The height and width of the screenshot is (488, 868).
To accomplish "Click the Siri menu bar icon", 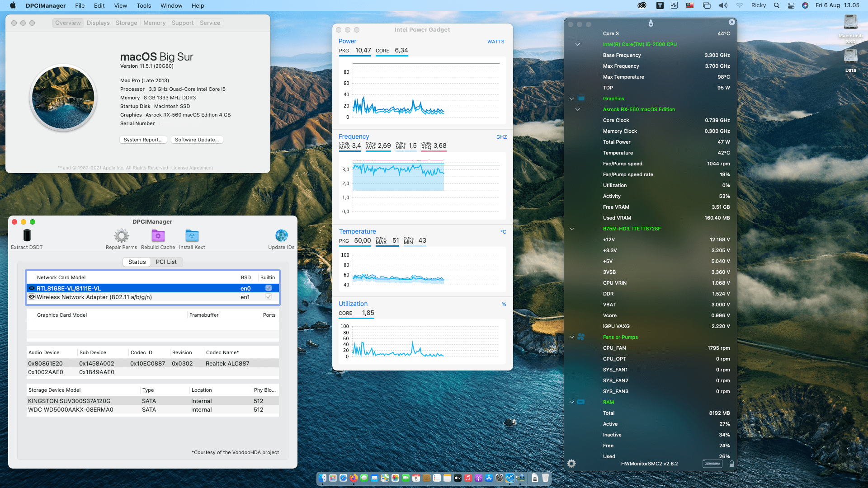I will (805, 5).
